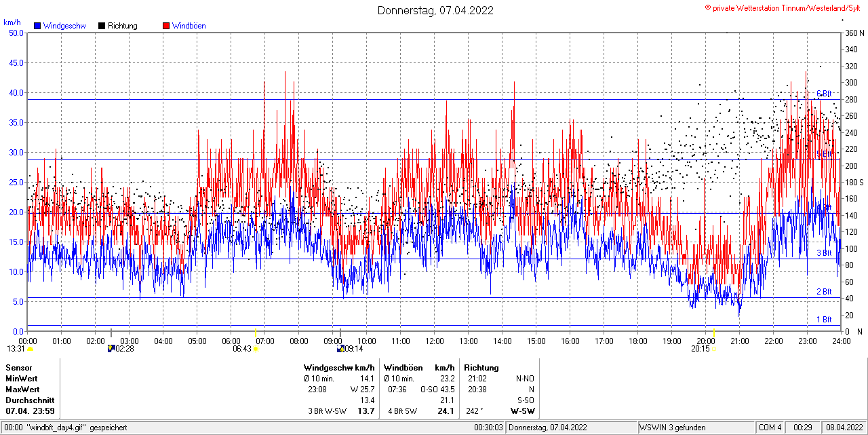
Task: Click the Windböen legend label
Action: click(189, 26)
